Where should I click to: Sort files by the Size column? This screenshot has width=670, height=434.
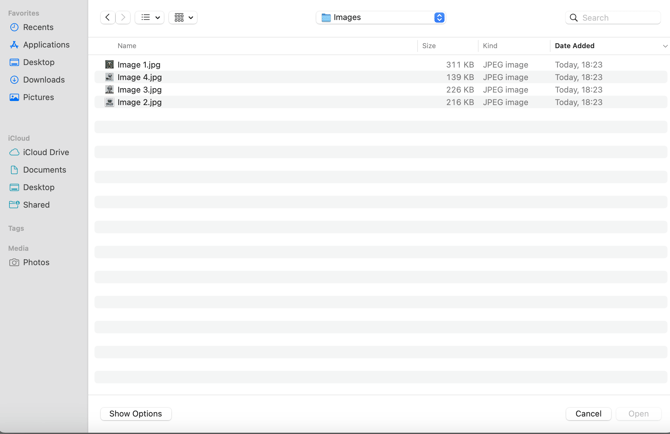[429, 46]
